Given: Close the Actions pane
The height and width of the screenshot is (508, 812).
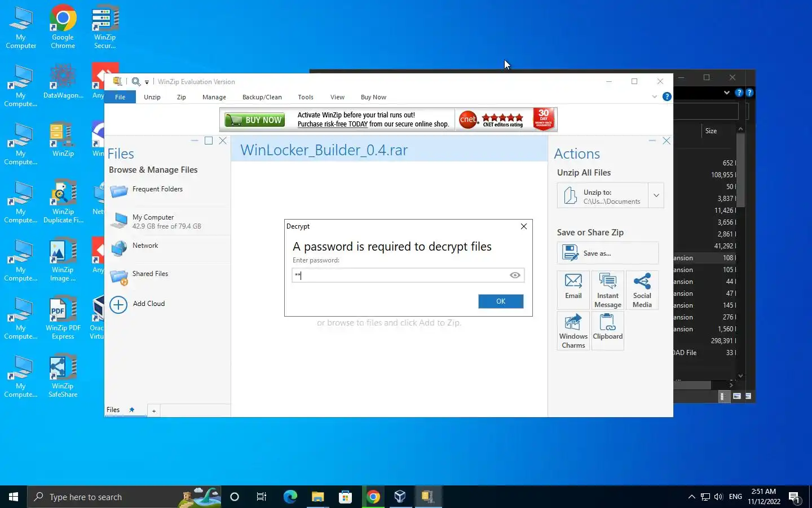Looking at the screenshot, I should (667, 141).
